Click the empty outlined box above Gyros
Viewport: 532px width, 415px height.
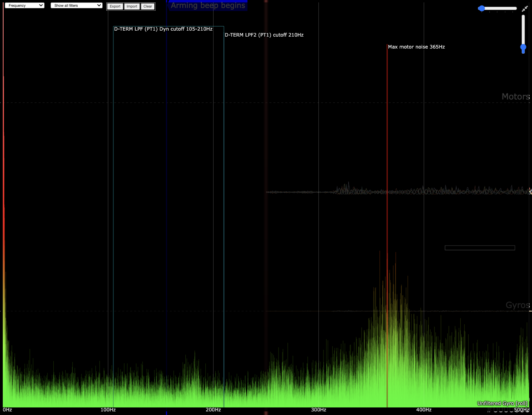479,248
